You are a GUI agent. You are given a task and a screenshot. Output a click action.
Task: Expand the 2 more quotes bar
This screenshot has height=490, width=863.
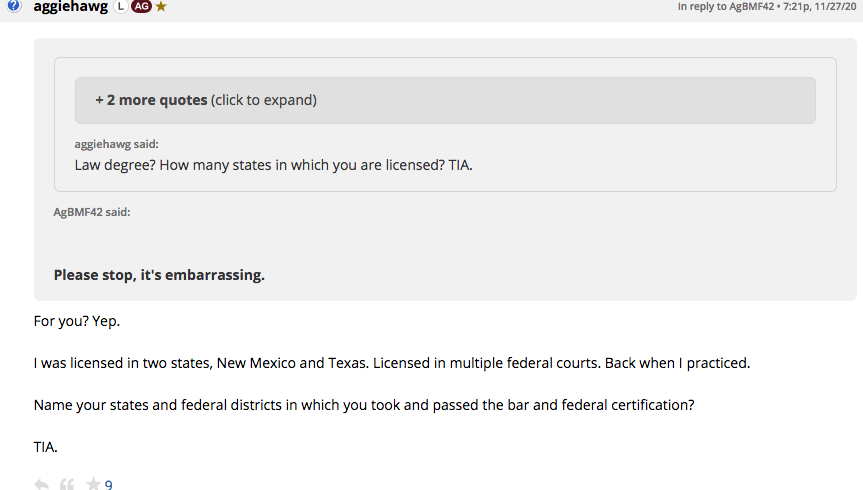tap(445, 100)
